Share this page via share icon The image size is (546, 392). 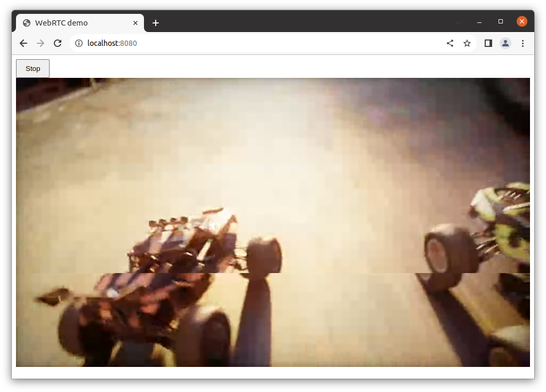pos(450,43)
